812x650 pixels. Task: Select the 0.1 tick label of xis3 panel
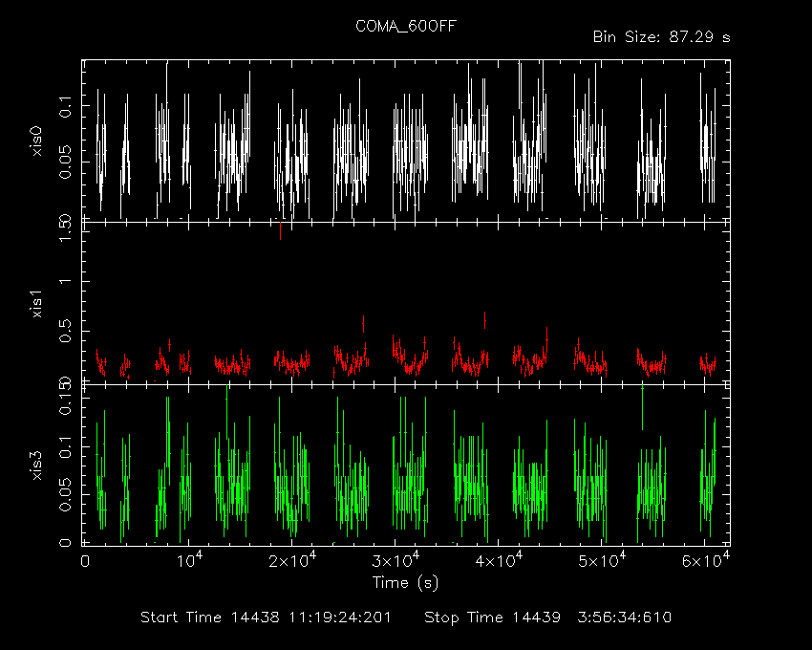[66, 446]
